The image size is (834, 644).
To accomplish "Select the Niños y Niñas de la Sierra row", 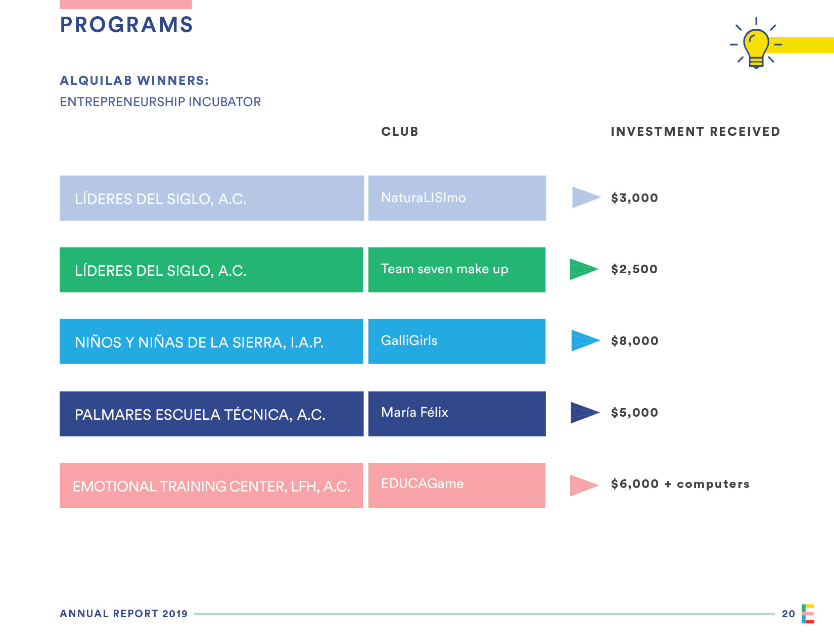I will pyautogui.click(x=211, y=341).
